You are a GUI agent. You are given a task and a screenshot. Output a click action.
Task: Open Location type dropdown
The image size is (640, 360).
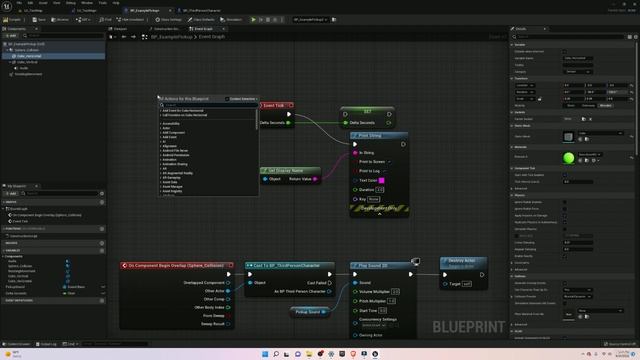(x=525, y=85)
